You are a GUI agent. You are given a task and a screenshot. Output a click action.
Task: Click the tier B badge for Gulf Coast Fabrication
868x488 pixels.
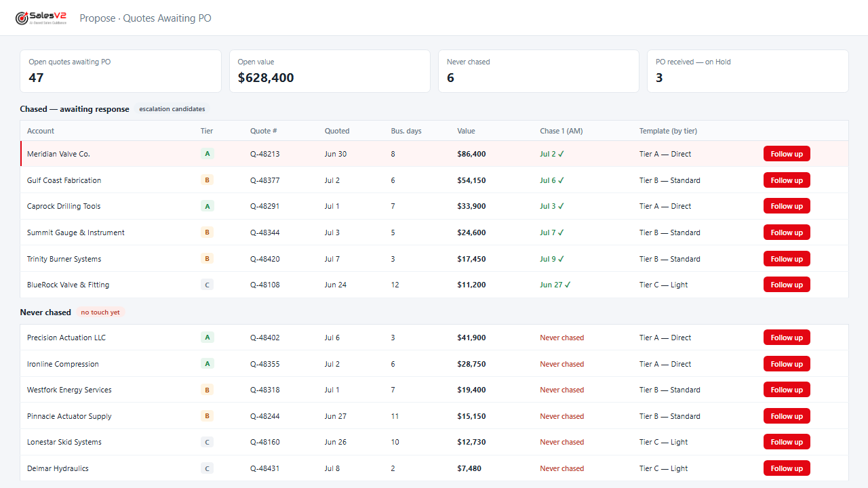click(208, 180)
